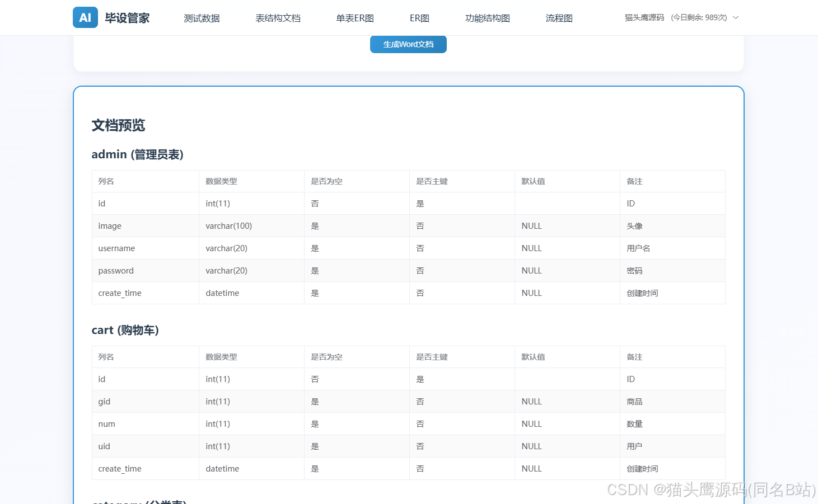
Task: Open the 表结构文档 menu item
Action: [x=278, y=18]
